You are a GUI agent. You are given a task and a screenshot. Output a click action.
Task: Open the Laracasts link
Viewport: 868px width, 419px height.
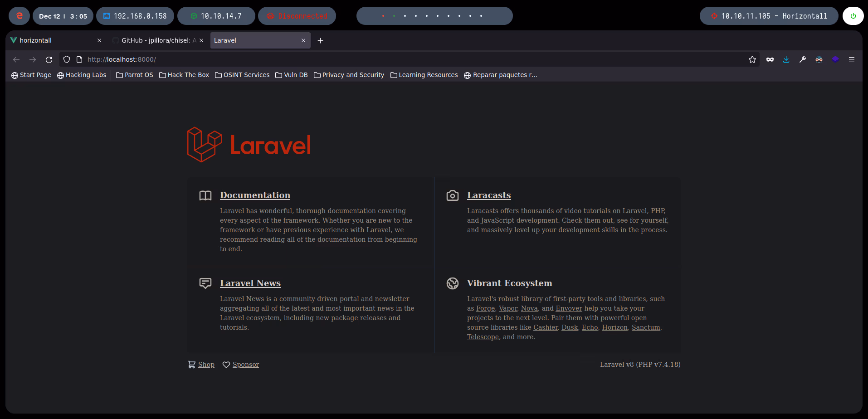489,195
